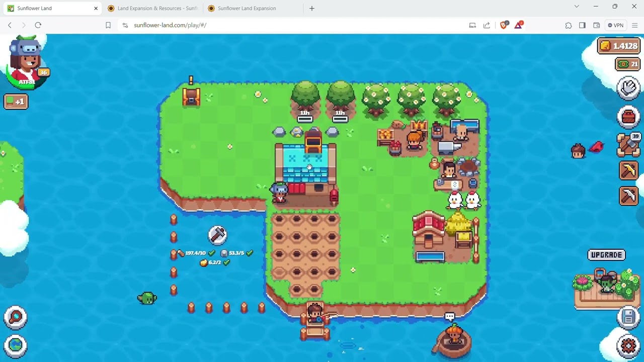Click the UPGRADE button
The width and height of the screenshot is (644, 362).
click(x=606, y=255)
